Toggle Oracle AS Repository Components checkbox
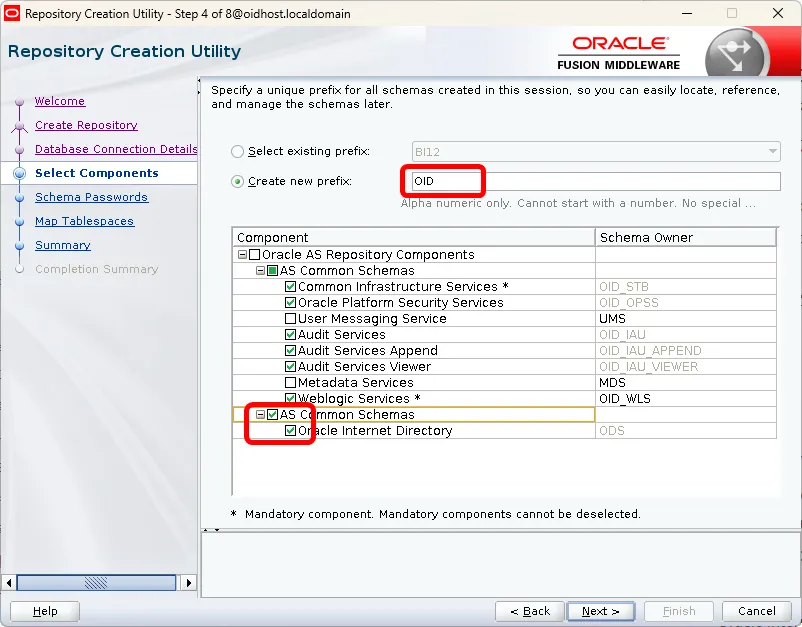 tap(254, 255)
